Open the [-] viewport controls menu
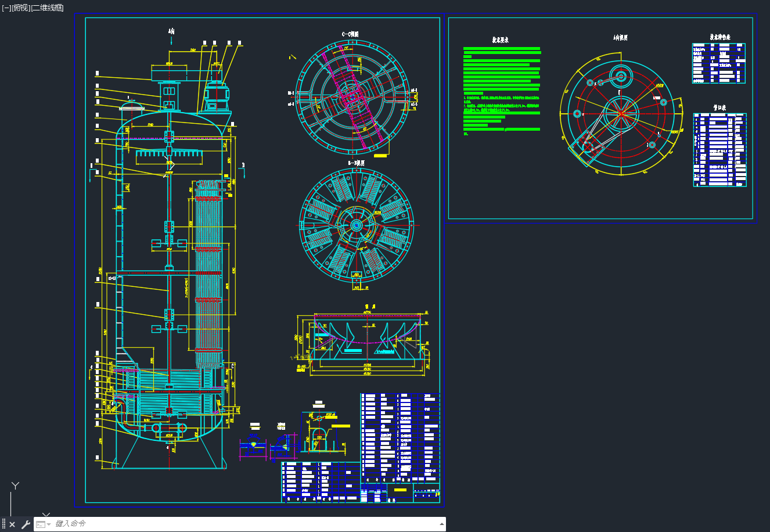Screen dimensions: 770x532 [x=6, y=8]
